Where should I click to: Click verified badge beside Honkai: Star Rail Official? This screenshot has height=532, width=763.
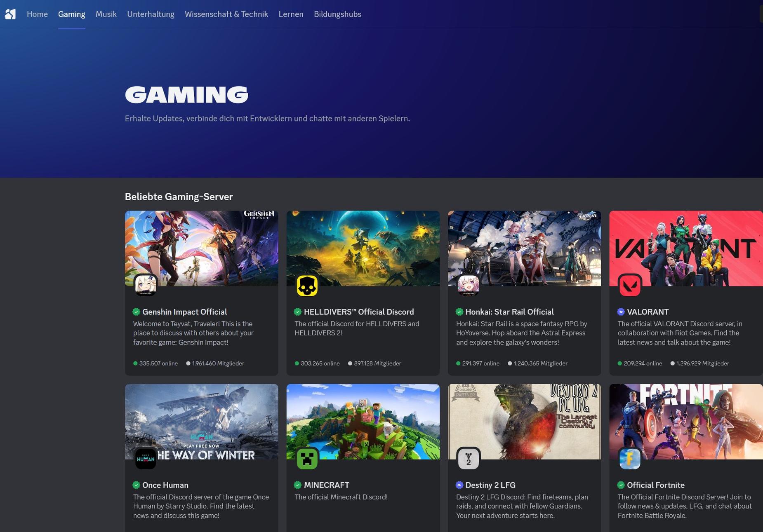pyautogui.click(x=459, y=312)
